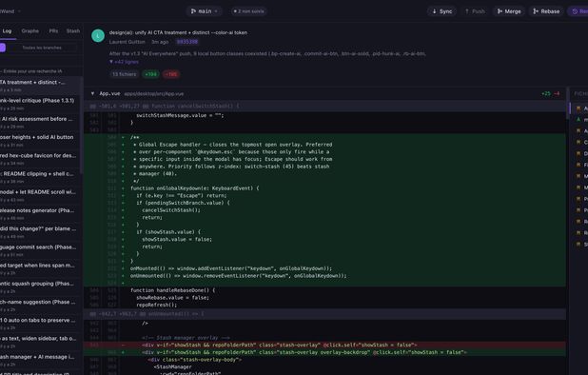The height and width of the screenshot is (375, 588).
Task: Select commit 'elease notes generator (Pha...'
Action: tap(41, 214)
